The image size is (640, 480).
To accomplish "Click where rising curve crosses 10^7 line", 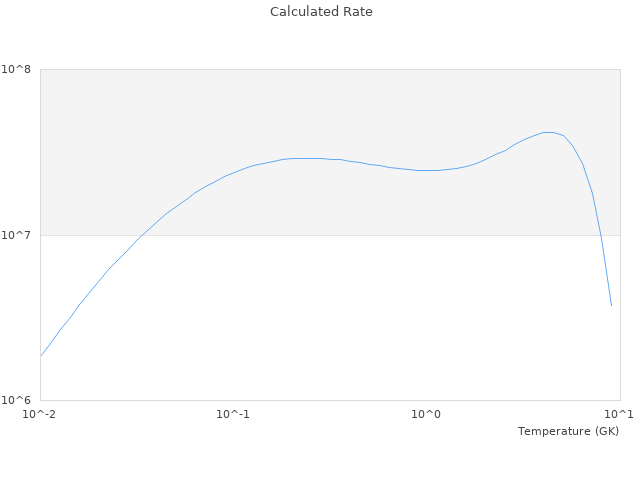I will click(x=143, y=235).
